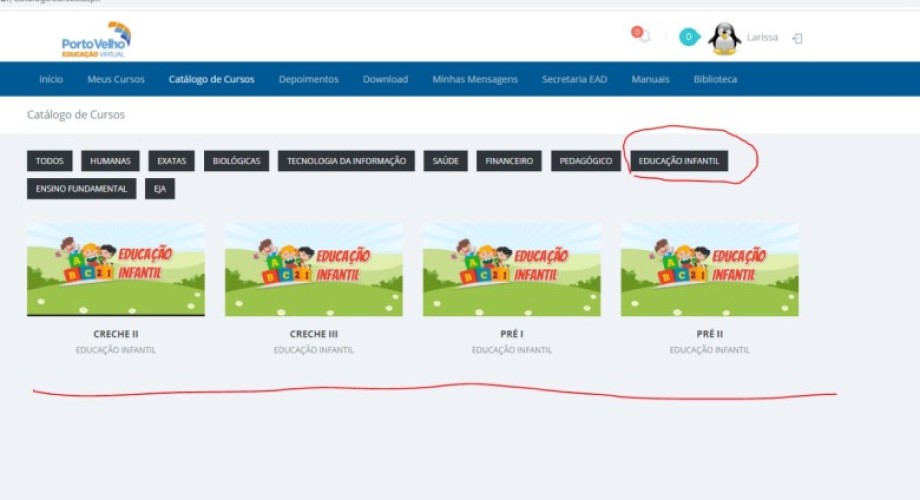Image resolution: width=920 pixels, height=500 pixels.
Task: Open the Início menu item
Action: click(51, 79)
